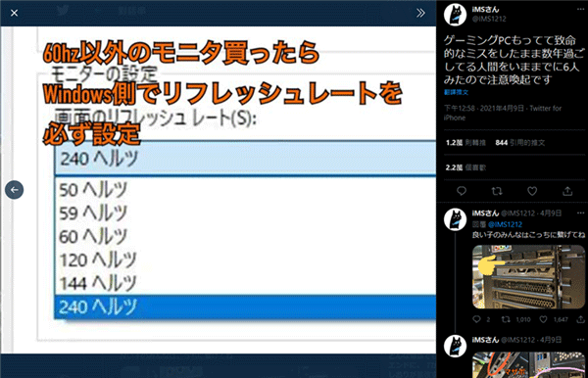Image resolution: width=588 pixels, height=378 pixels.
Task: Share the first reply tweet via share icon
Action: [580, 319]
